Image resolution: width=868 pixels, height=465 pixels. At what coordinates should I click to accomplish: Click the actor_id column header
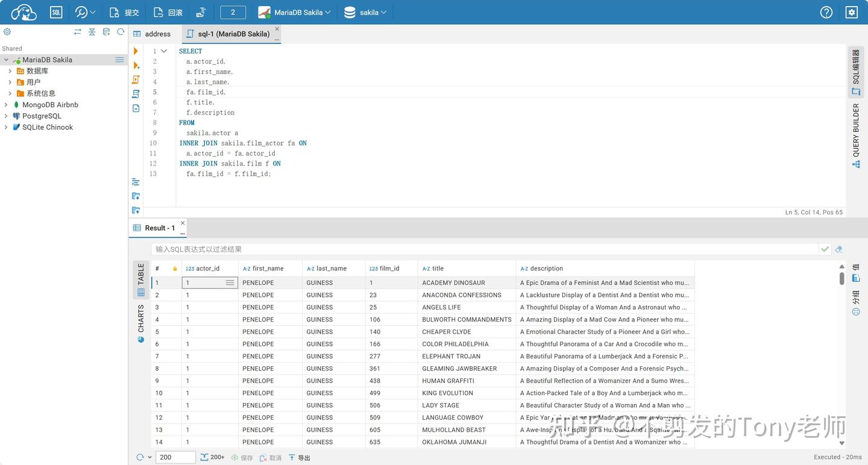click(x=210, y=269)
